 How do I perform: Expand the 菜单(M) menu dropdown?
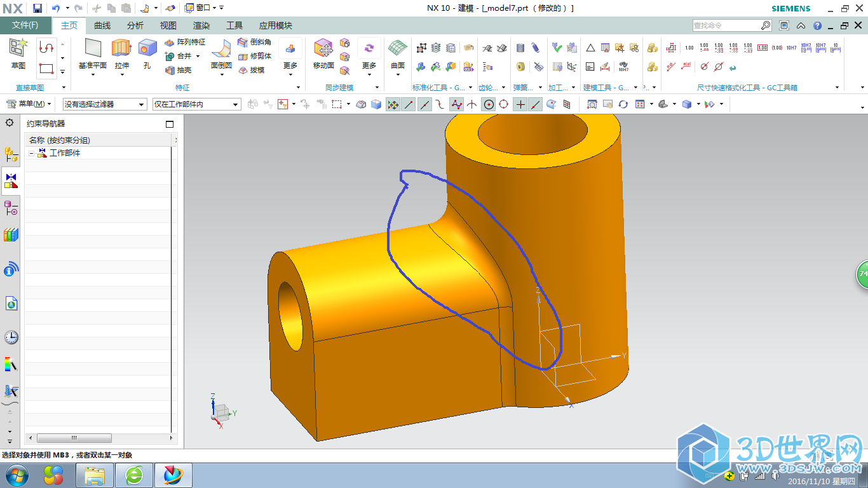29,104
